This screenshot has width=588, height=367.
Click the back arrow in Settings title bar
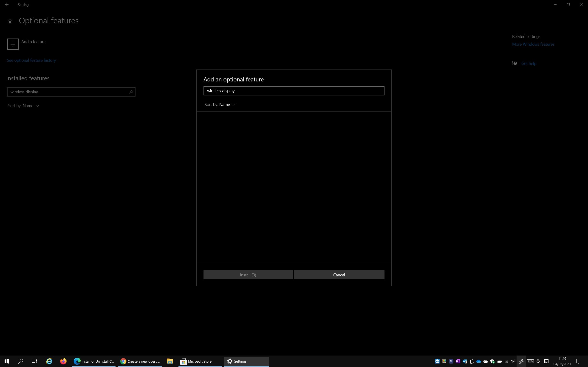click(7, 5)
